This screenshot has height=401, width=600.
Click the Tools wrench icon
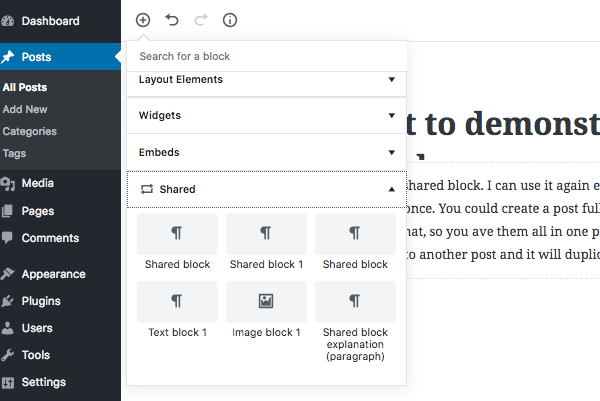pos(7,355)
